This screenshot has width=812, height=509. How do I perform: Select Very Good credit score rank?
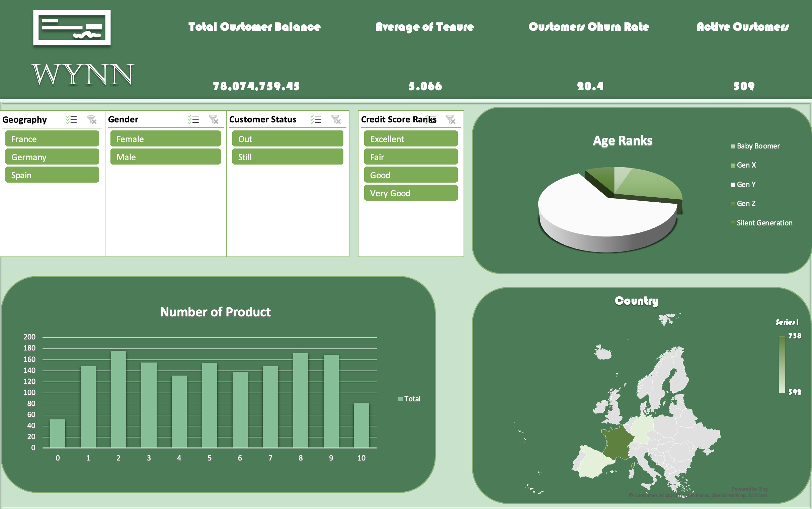[411, 193]
